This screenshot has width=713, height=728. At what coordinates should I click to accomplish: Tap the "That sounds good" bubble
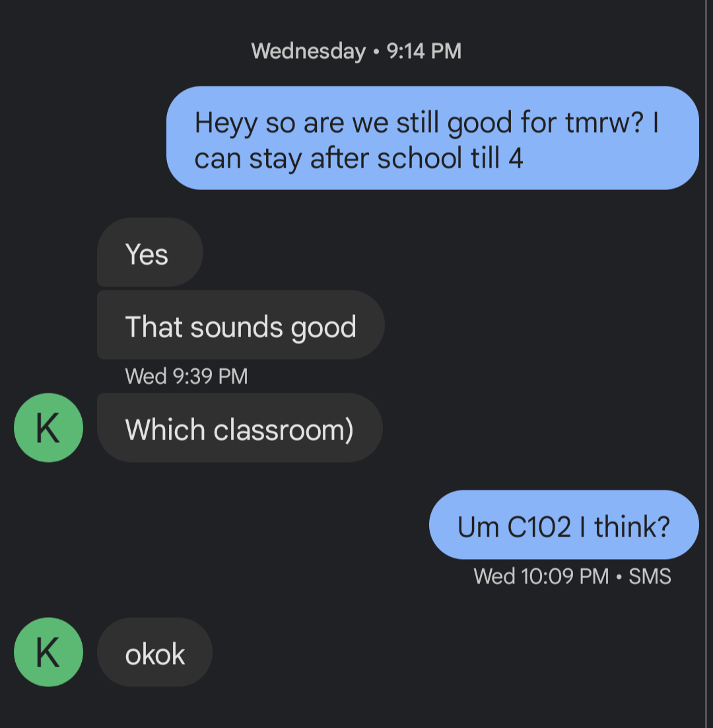[x=240, y=325]
